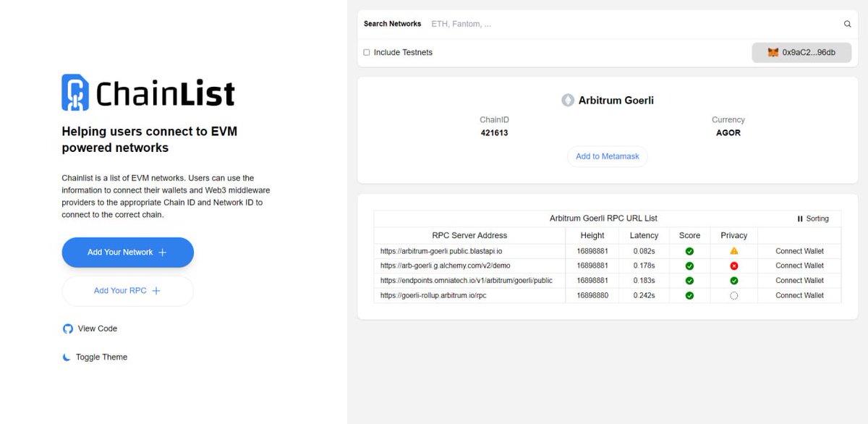Click the Arbitrum Goerli Ethereum icon
The width and height of the screenshot is (868, 424).
[568, 101]
